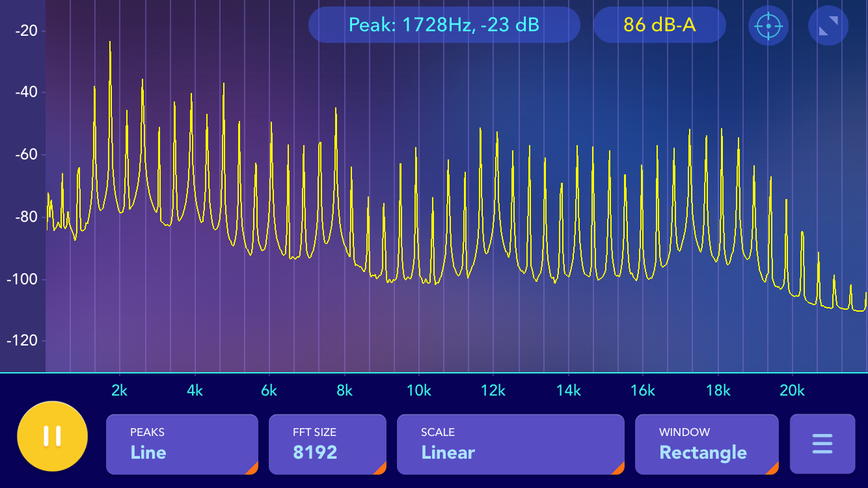Click the 10k frequency axis label
The height and width of the screenshot is (488, 868).
coord(418,390)
